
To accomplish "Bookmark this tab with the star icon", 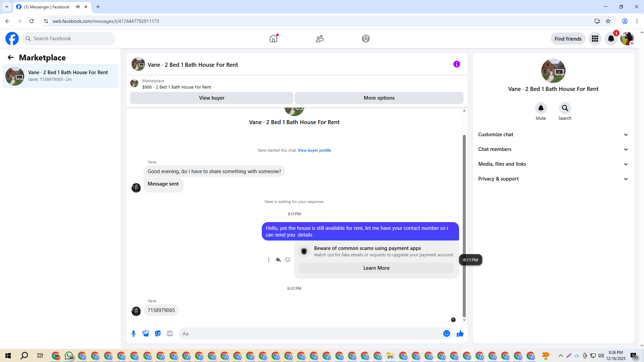I will (x=608, y=21).
